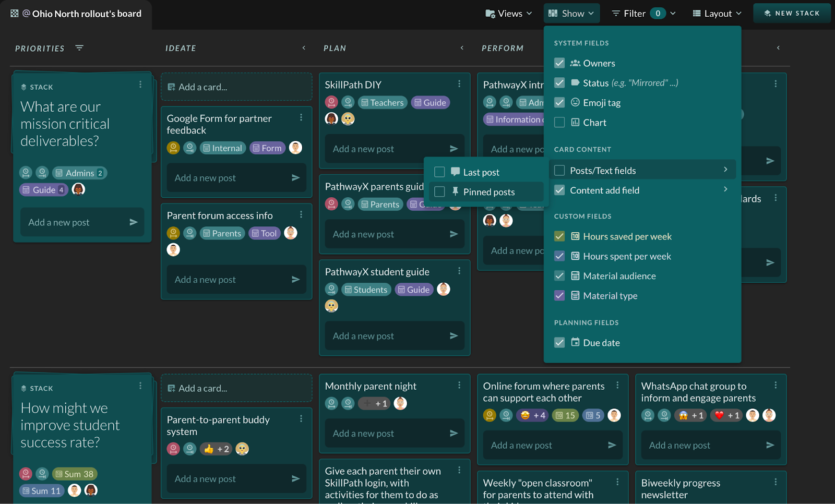Toggle the Posts/Text fields menu checkbox

point(559,171)
